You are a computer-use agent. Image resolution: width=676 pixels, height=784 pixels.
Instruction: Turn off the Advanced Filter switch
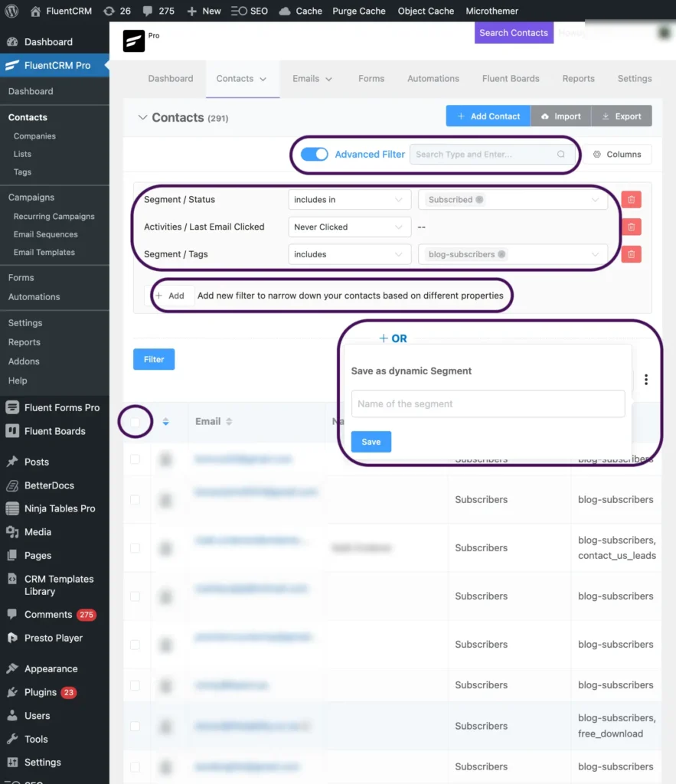[x=314, y=154]
